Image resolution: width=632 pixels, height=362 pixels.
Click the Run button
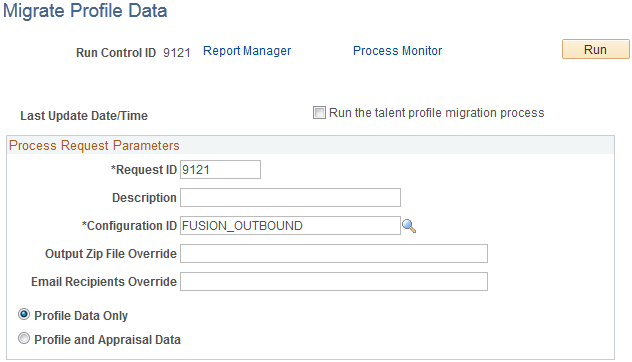tap(596, 49)
